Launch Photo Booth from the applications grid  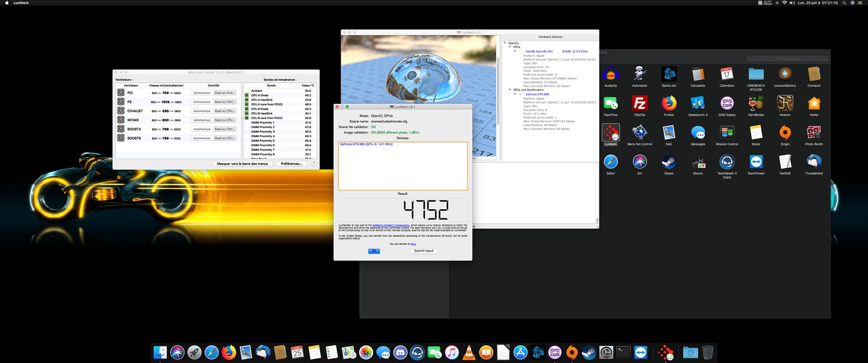(x=814, y=132)
